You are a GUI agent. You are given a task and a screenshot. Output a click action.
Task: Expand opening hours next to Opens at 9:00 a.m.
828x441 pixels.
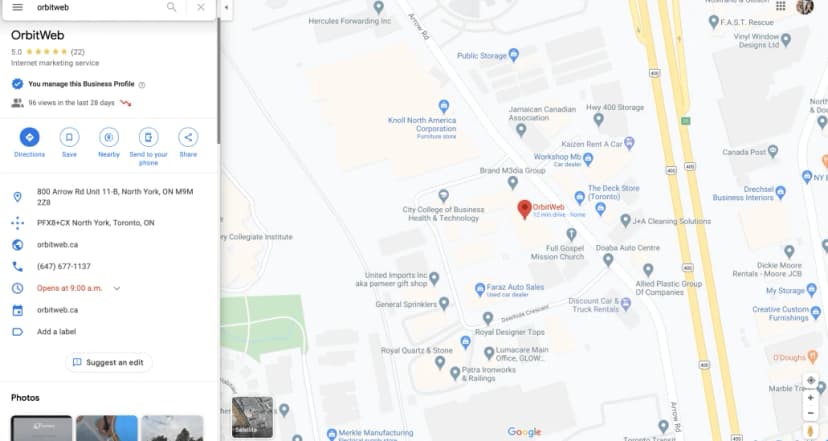coord(117,288)
